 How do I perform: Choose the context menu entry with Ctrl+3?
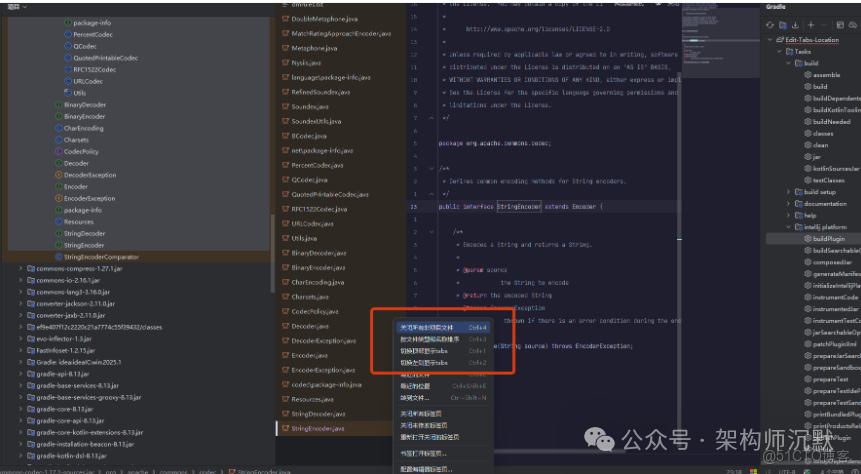tap(443, 339)
